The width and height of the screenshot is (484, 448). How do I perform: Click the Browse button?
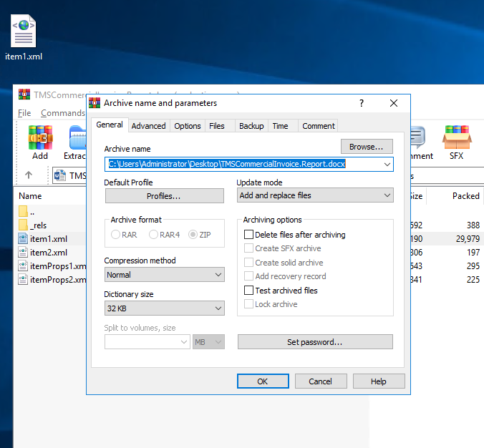pos(367,147)
